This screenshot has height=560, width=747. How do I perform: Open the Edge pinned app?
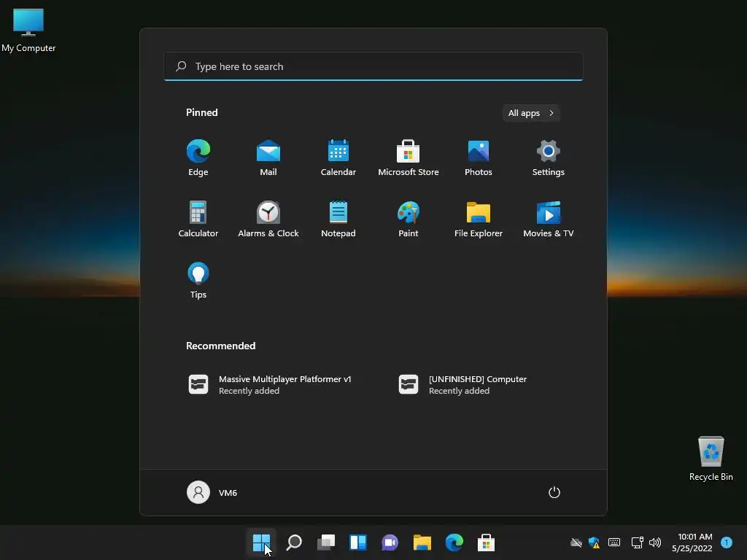198,157
